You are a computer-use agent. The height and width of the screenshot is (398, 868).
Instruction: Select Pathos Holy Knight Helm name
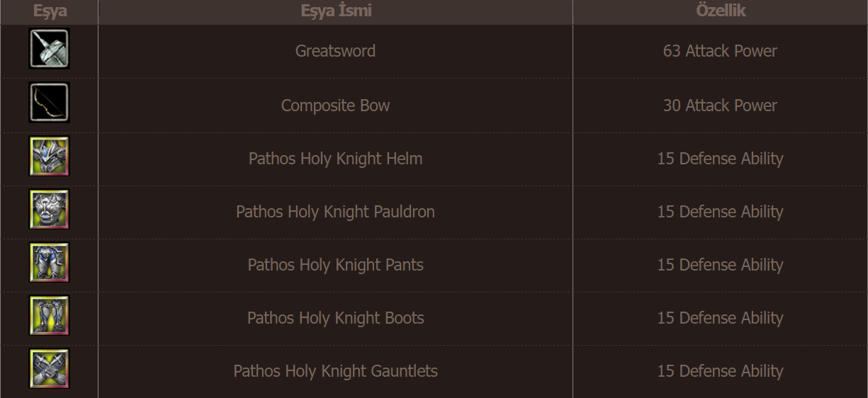point(335,159)
